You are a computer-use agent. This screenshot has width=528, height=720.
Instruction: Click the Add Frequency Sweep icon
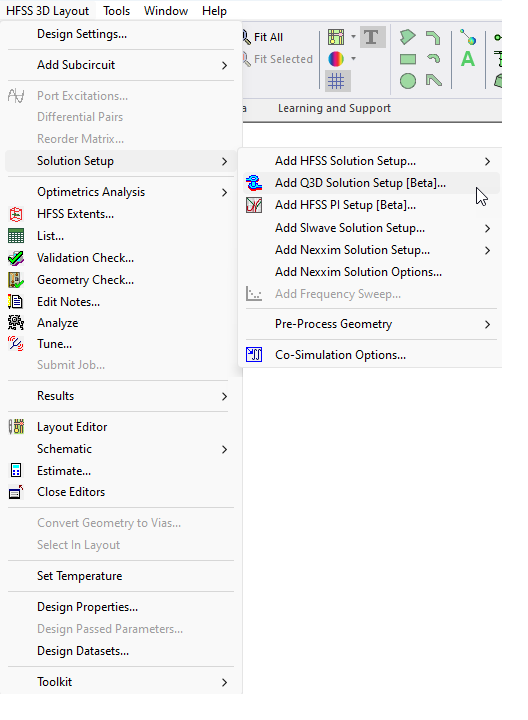254,294
